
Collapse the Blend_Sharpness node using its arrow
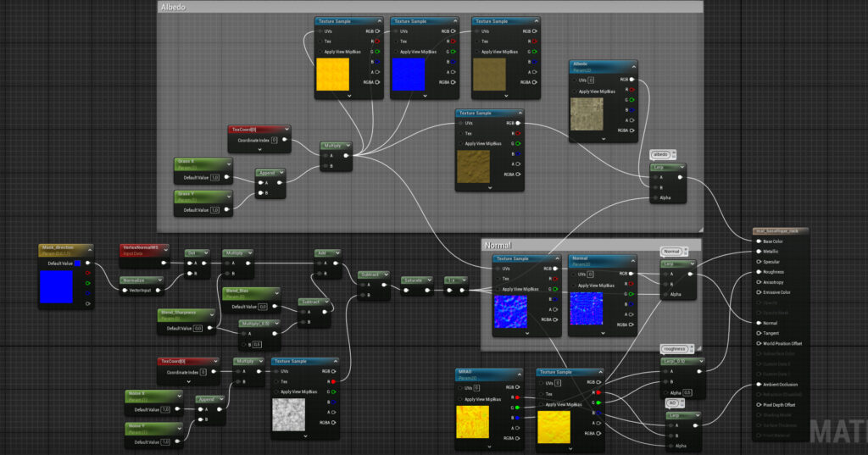212,314
